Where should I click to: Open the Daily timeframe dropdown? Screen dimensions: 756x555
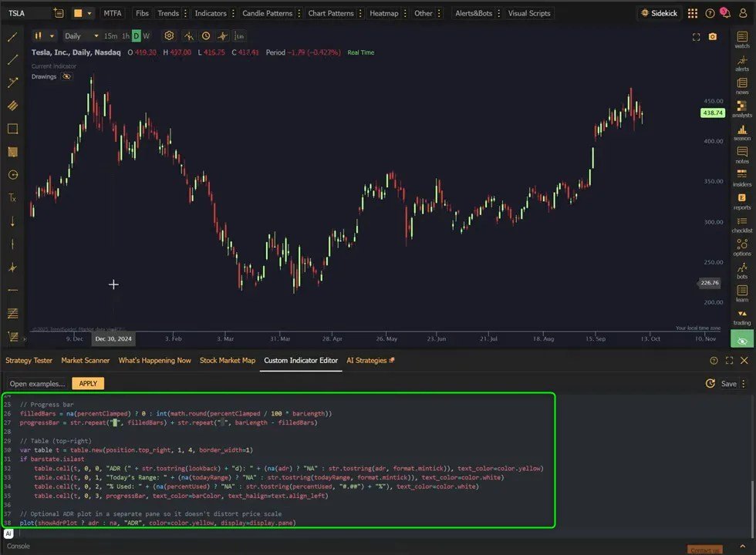81,36
